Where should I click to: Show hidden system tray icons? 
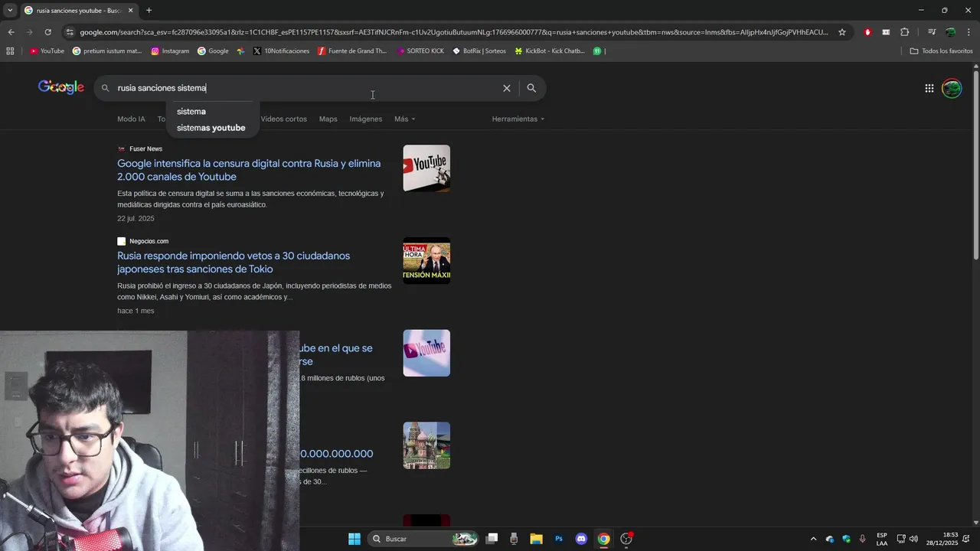pyautogui.click(x=813, y=539)
